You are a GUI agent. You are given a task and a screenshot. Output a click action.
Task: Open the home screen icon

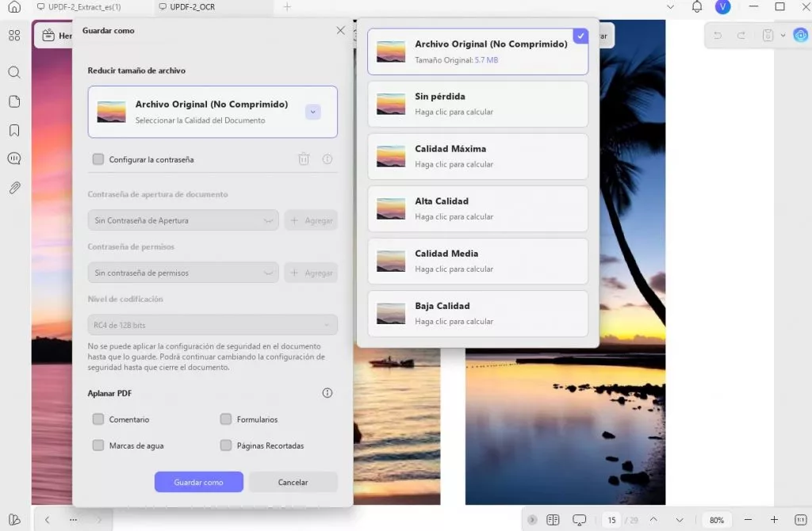pyautogui.click(x=14, y=6)
